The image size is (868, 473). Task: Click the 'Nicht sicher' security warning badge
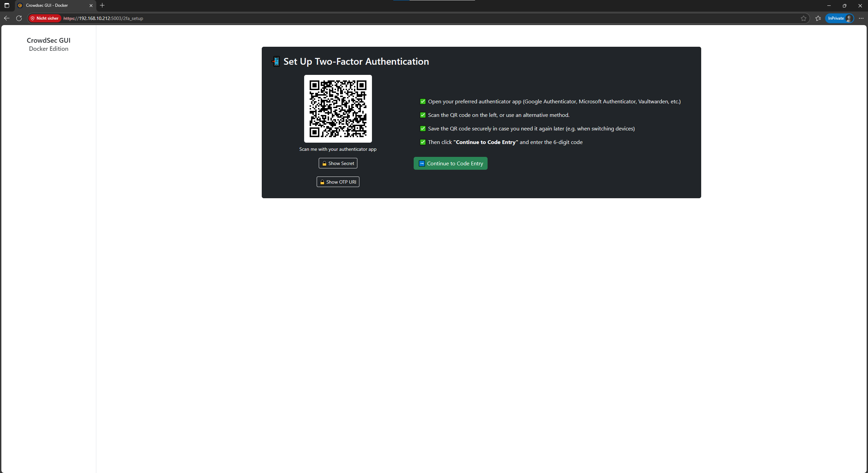click(45, 18)
